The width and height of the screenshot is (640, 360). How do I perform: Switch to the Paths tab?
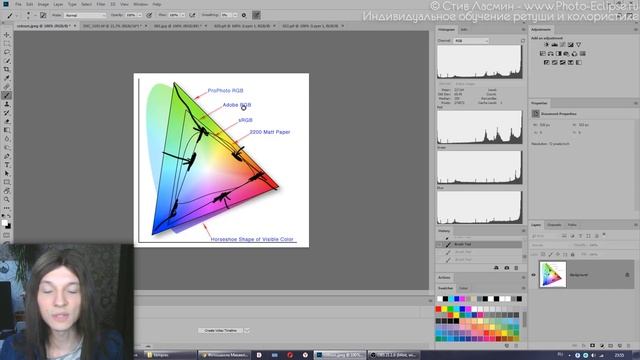(572, 225)
